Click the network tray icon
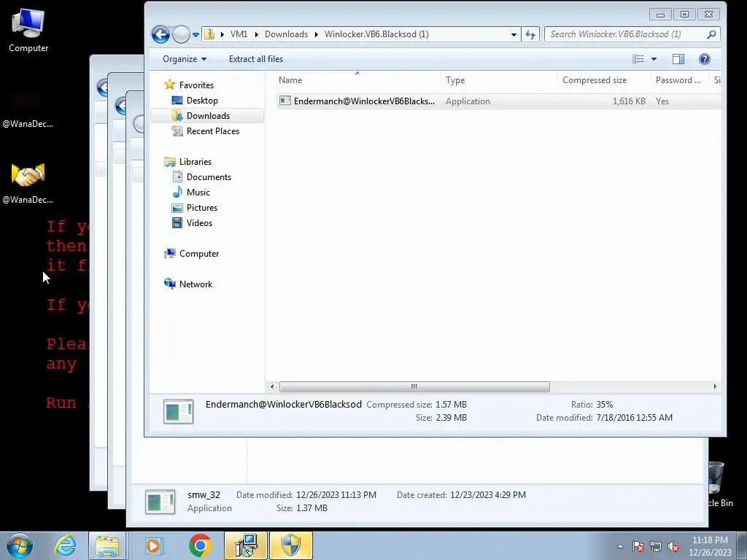This screenshot has width=747, height=560. (656, 547)
